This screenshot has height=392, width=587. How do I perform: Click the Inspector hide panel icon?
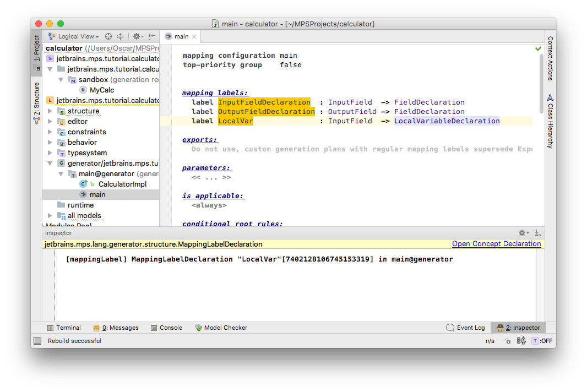tap(537, 233)
